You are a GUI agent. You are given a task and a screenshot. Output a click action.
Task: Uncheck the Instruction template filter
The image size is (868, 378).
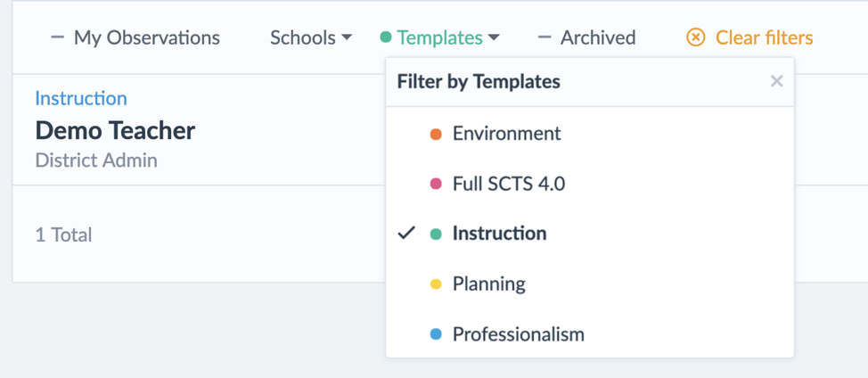click(499, 234)
